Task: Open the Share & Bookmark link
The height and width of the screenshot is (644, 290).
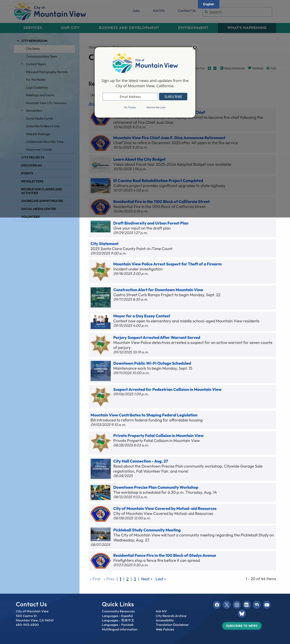Action: click(x=234, y=68)
